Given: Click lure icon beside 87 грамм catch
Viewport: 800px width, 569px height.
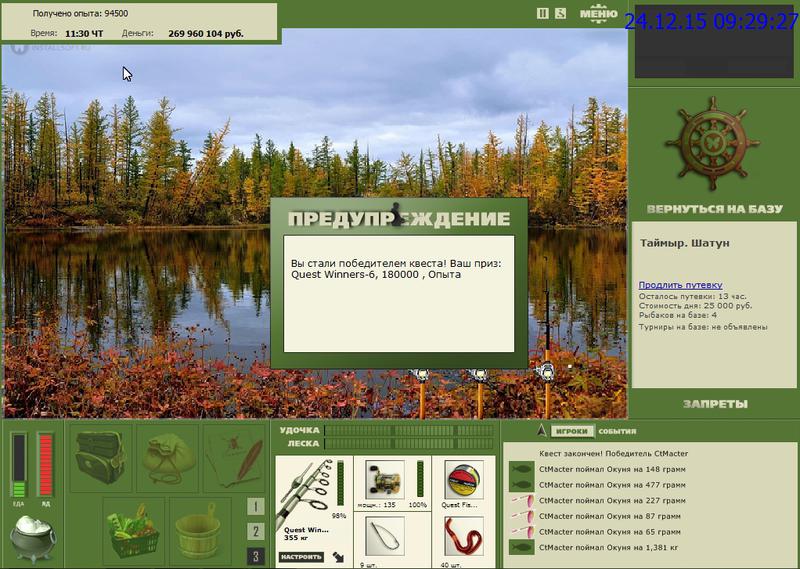Looking at the screenshot, I should tap(521, 516).
